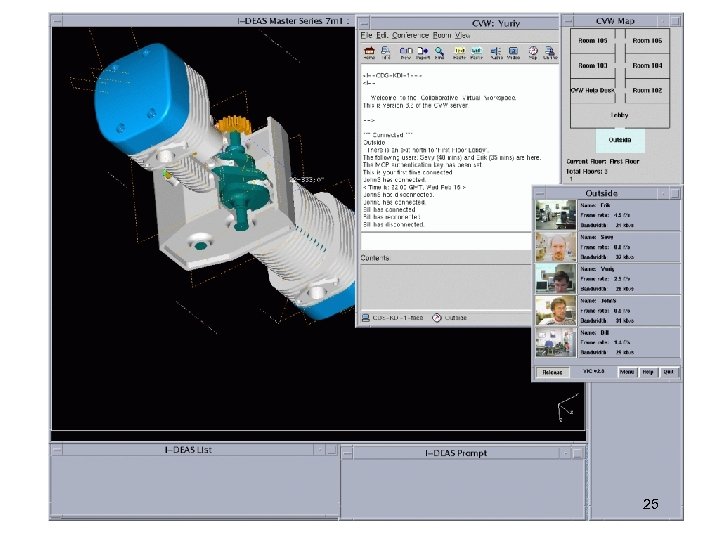Open the window menu of I-DEAS Prompt
The height and width of the screenshot is (540, 720).
[x=348, y=453]
